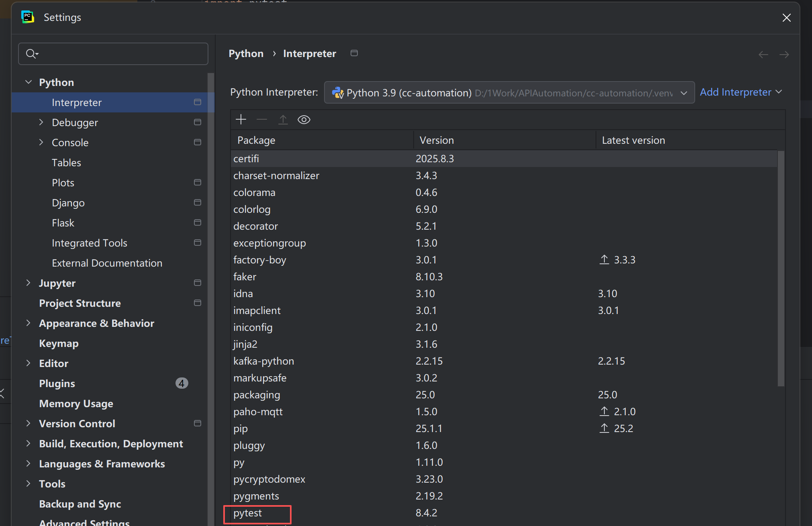Click project-scope icon on selected Interpreter row
812x526 pixels.
click(197, 102)
